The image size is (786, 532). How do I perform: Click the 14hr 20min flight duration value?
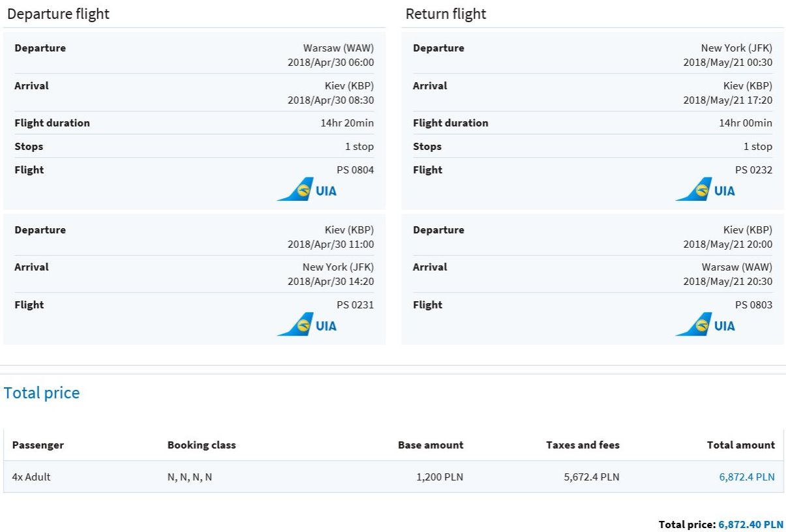point(347,123)
